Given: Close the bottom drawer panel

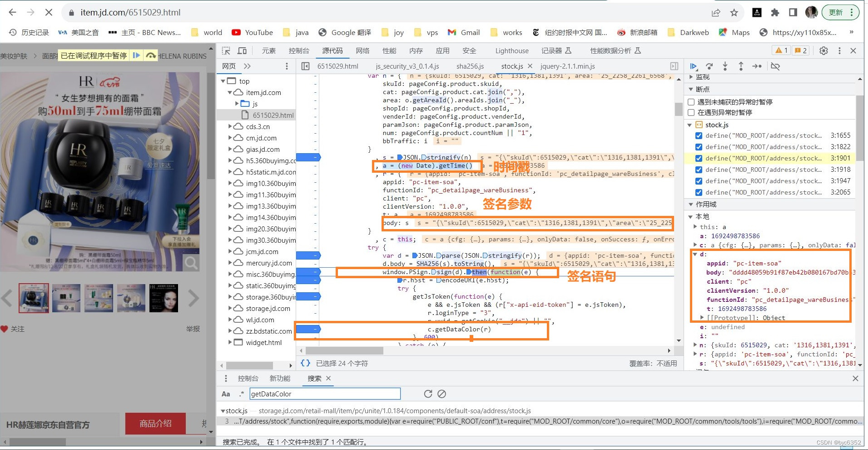Looking at the screenshot, I should coord(855,379).
